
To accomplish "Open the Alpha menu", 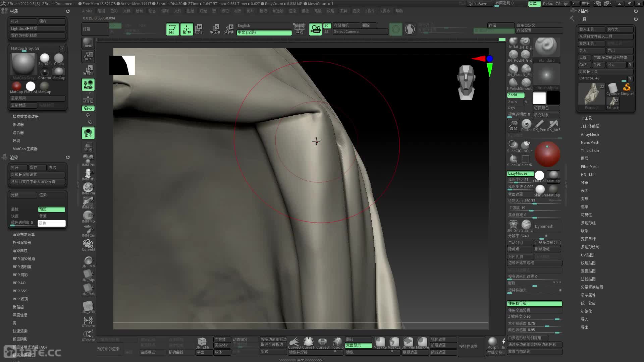I will point(87,11).
